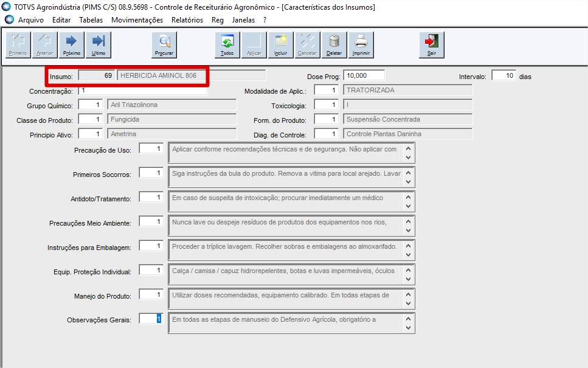The image size is (588, 368).
Task: Click the Observações Gerais code field
Action: pyautogui.click(x=151, y=319)
